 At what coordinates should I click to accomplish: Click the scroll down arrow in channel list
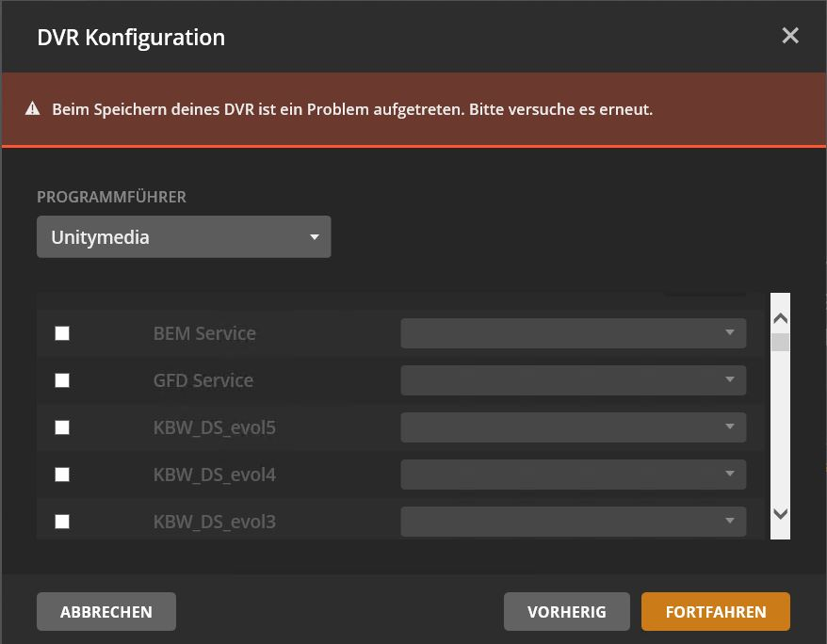pos(780,513)
